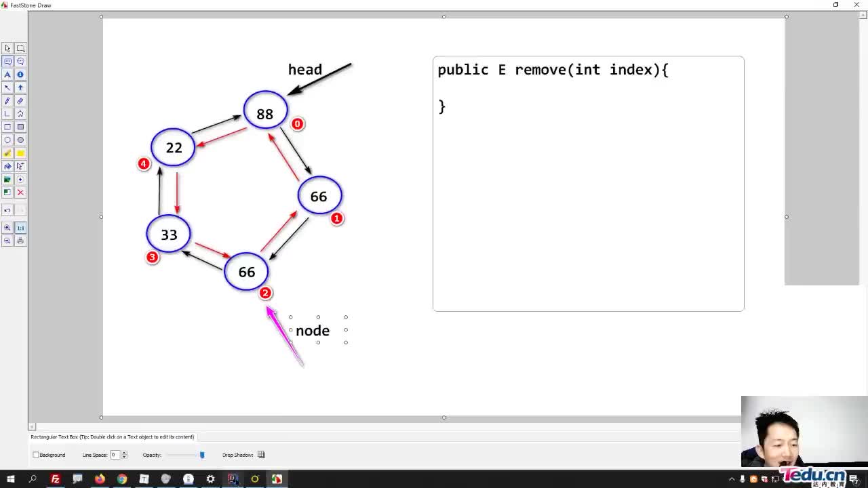
Task: Delete selected object with red X
Action: pyautogui.click(x=20, y=192)
